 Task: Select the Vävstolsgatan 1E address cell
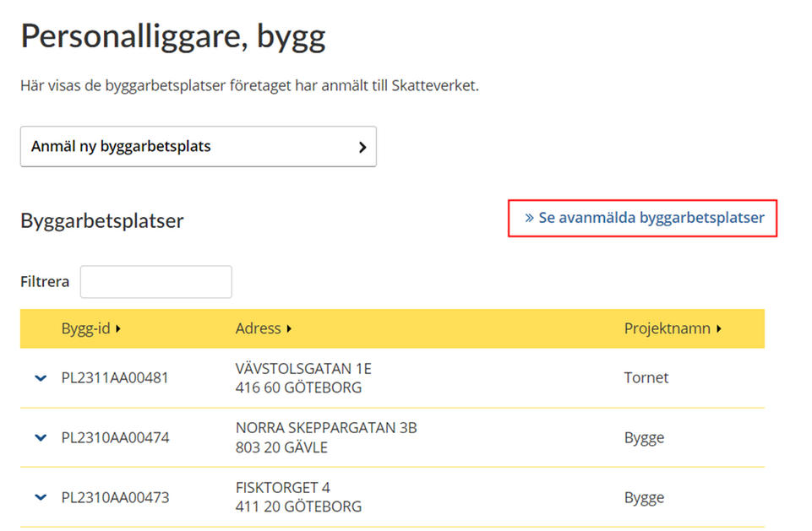coord(303,378)
